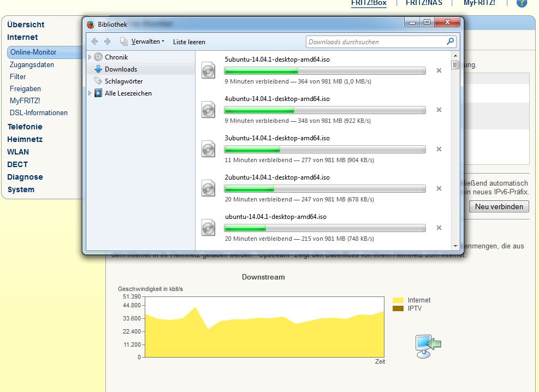Click the blue help question mark icon
The width and height of the screenshot is (539, 392).
[x=522, y=3]
